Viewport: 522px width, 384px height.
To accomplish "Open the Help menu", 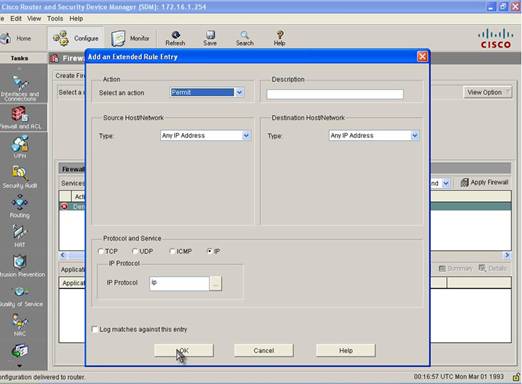I will [x=76, y=19].
